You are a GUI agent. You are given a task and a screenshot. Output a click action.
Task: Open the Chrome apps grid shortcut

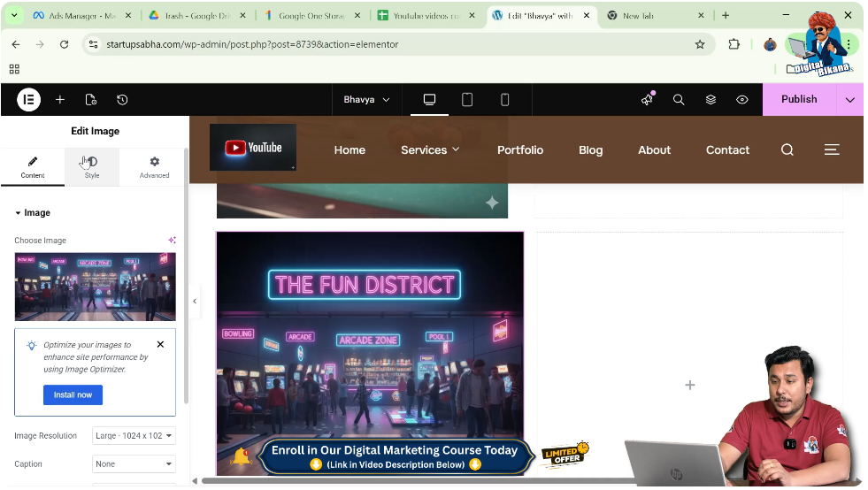pos(14,69)
